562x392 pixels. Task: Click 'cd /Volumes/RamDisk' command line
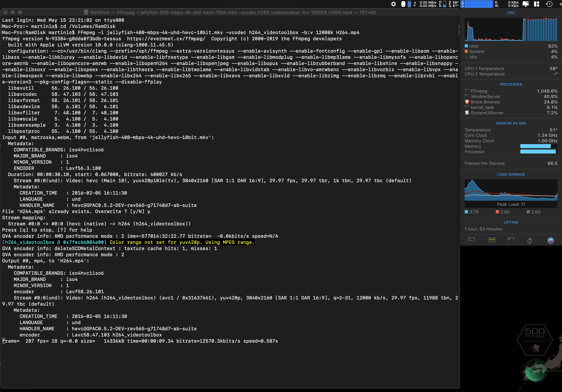point(58,26)
